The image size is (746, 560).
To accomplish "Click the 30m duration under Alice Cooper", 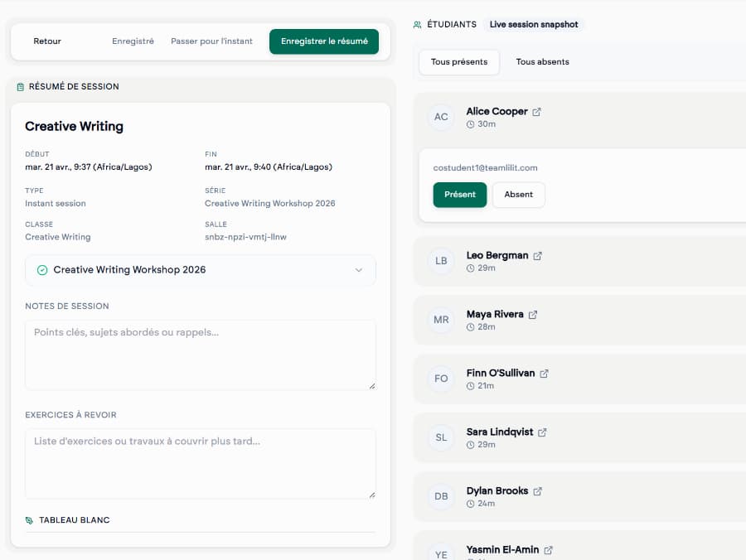I will pos(487,124).
